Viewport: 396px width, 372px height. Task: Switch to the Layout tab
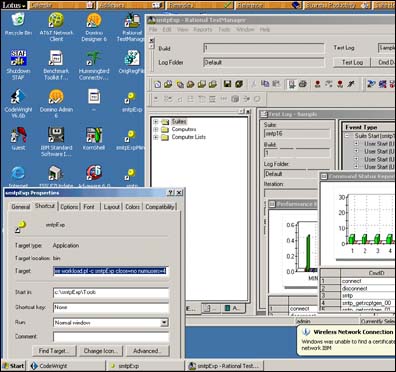click(x=111, y=207)
